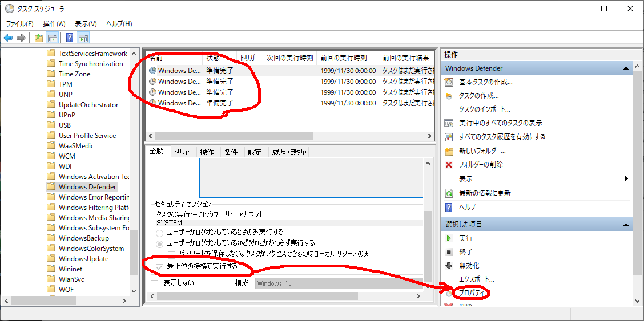Click the back arrow toolbar icon

coord(8,38)
